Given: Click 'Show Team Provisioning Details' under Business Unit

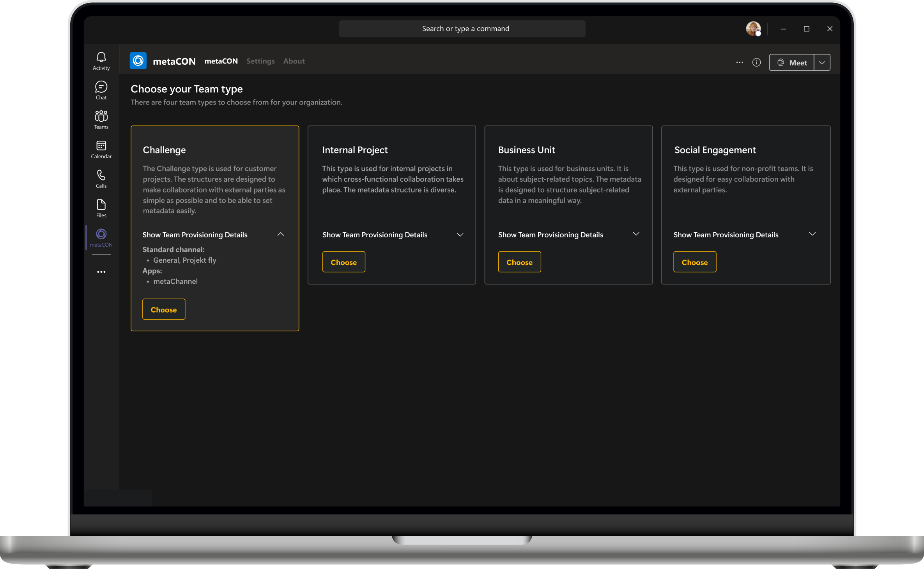Looking at the screenshot, I should click(x=551, y=235).
